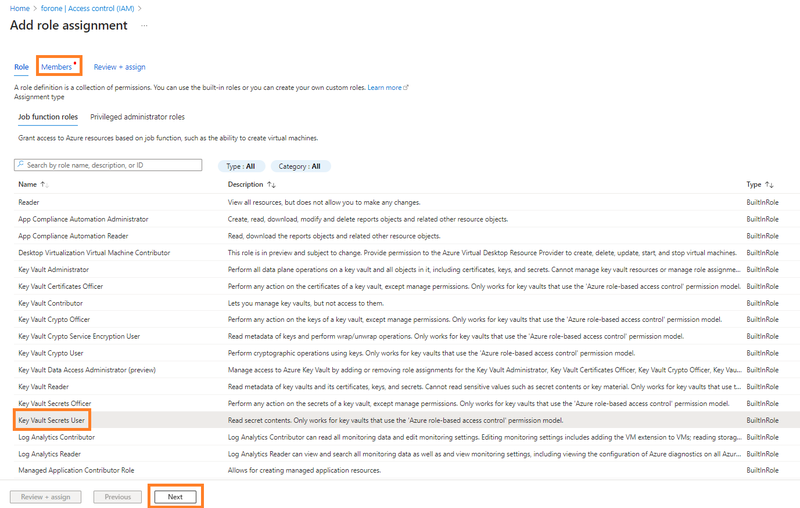Open the Learn more link

pyautogui.click(x=388, y=88)
